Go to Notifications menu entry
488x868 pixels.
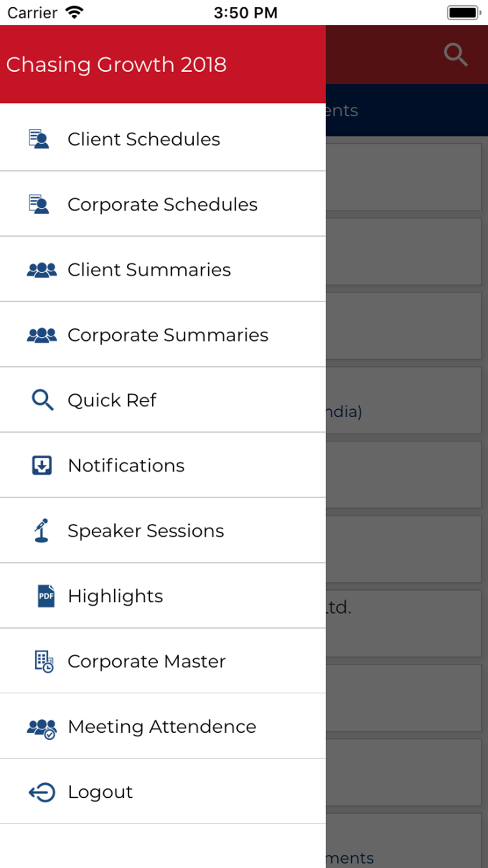[126, 466]
